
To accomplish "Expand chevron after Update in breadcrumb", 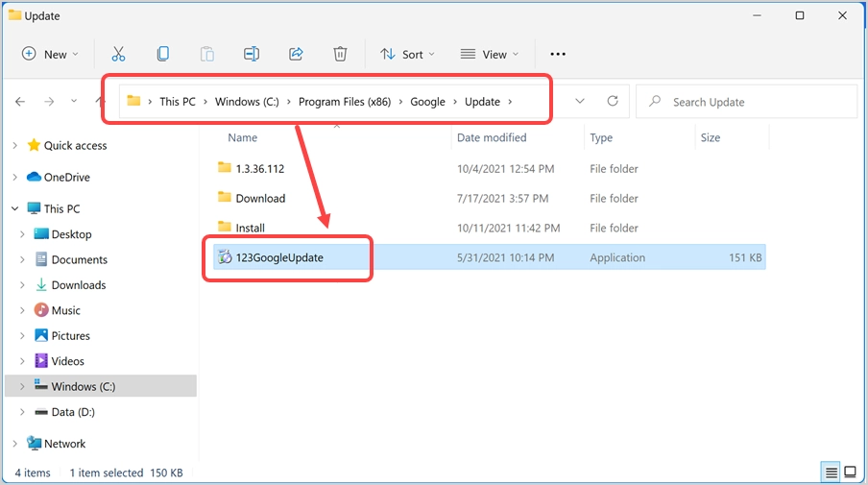I will pyautogui.click(x=510, y=101).
